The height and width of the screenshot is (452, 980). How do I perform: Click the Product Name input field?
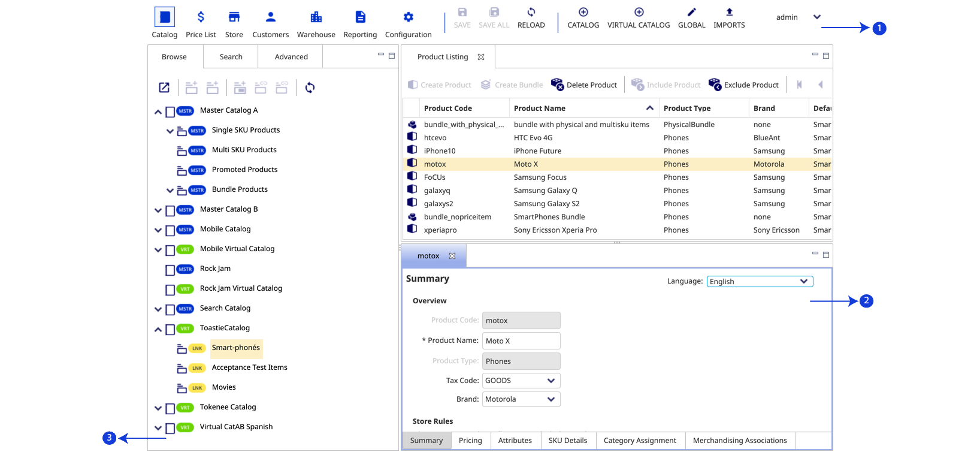tap(521, 341)
